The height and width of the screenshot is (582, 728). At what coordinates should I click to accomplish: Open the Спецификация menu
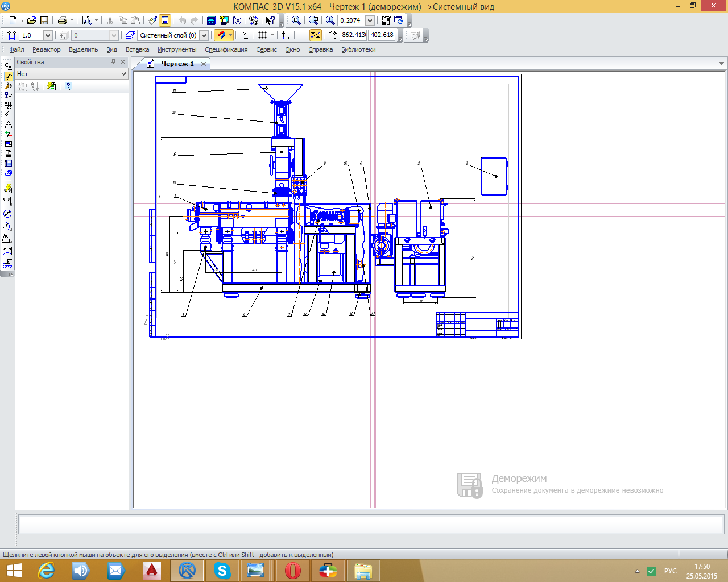coord(226,49)
